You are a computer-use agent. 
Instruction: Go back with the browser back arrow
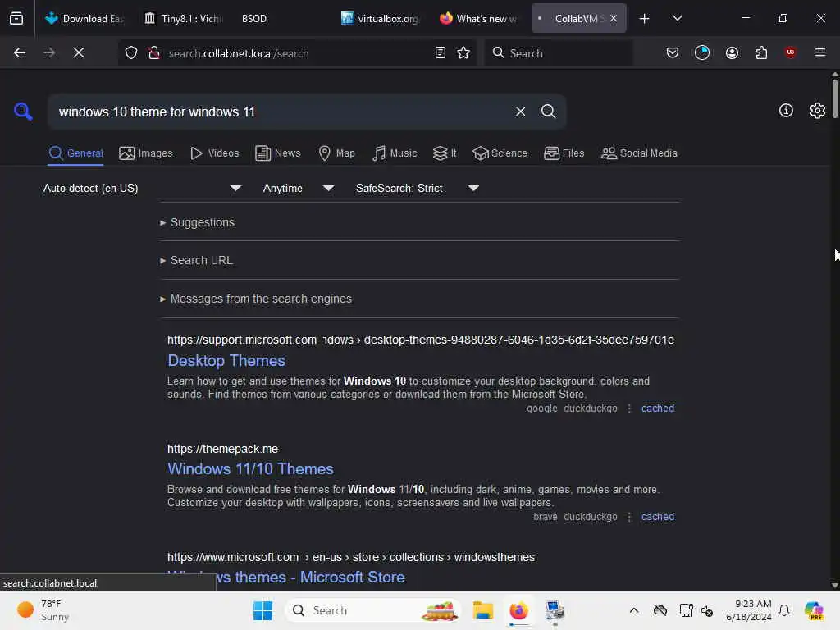point(20,52)
